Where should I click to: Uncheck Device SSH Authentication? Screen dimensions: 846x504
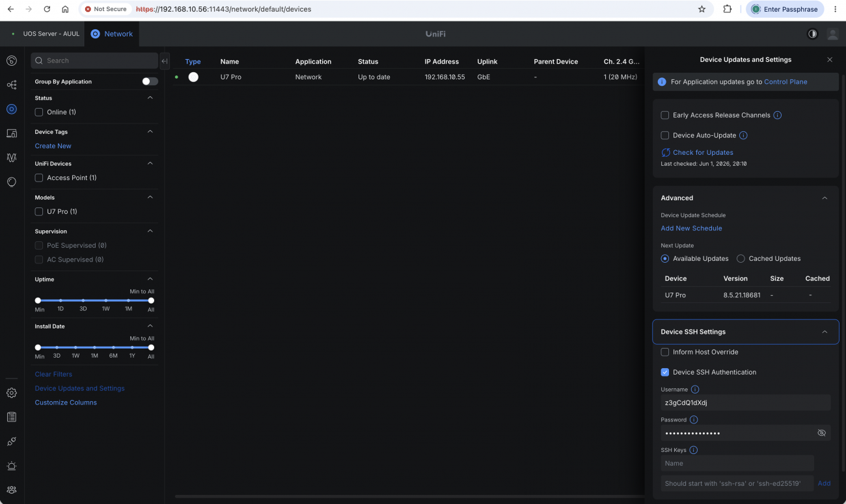(665, 372)
